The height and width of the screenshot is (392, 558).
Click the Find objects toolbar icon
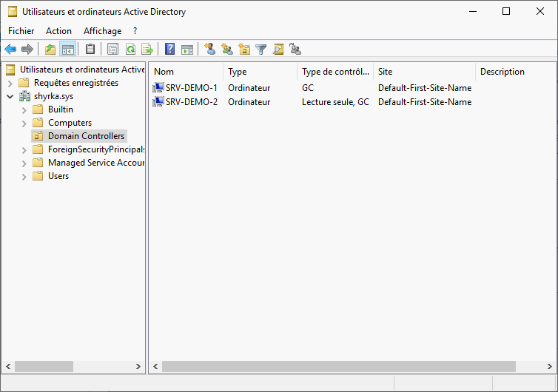(278, 50)
